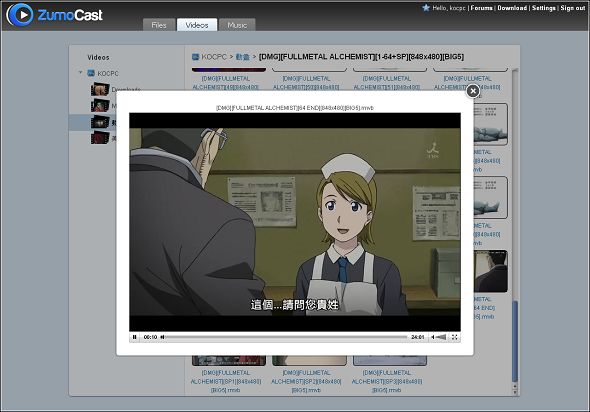Sign out of ZumoCast

[573, 8]
